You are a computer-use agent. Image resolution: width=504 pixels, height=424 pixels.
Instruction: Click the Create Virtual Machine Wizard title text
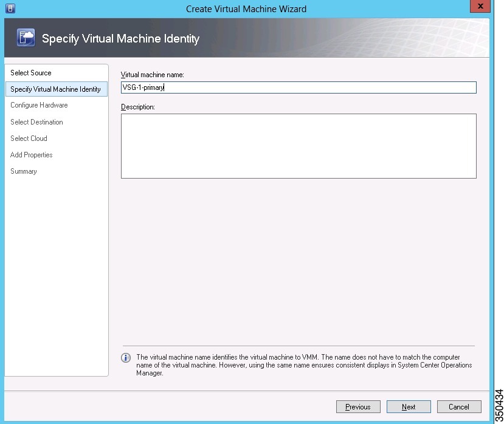tap(246, 9)
